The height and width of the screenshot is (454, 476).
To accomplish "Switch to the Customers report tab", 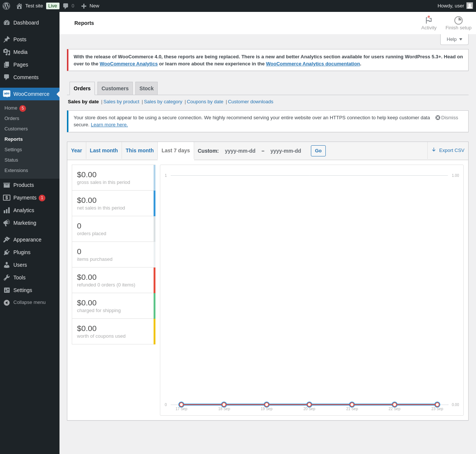I will [x=115, y=88].
